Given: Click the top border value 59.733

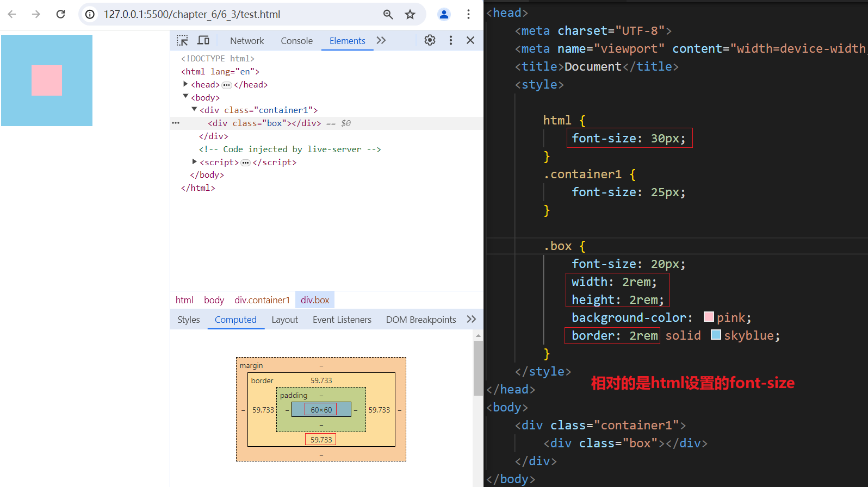Looking at the screenshot, I should pyautogui.click(x=321, y=380).
